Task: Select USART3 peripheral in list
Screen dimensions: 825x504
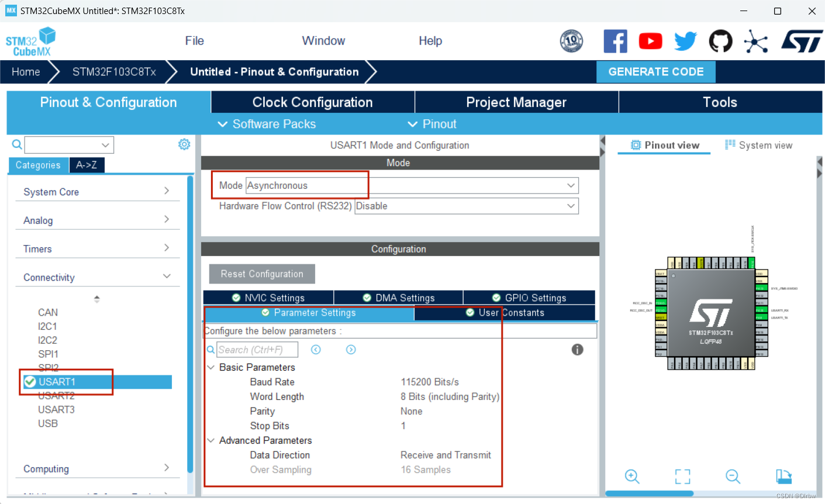Action: pos(56,409)
